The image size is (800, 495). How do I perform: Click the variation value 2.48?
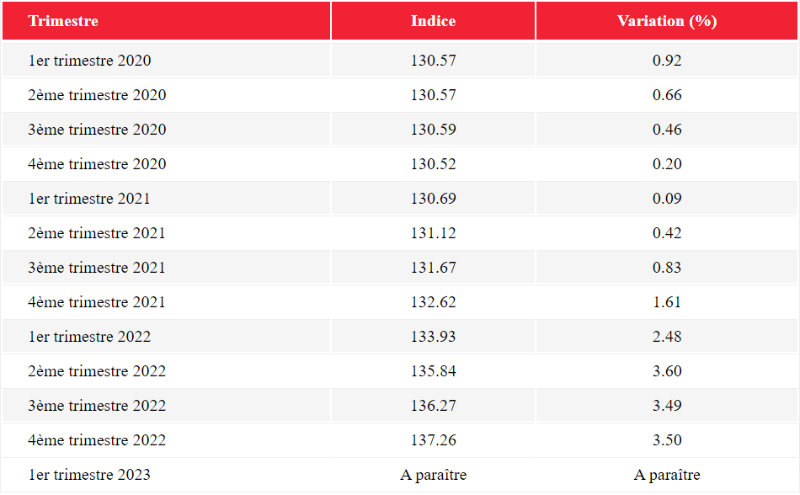(x=667, y=337)
